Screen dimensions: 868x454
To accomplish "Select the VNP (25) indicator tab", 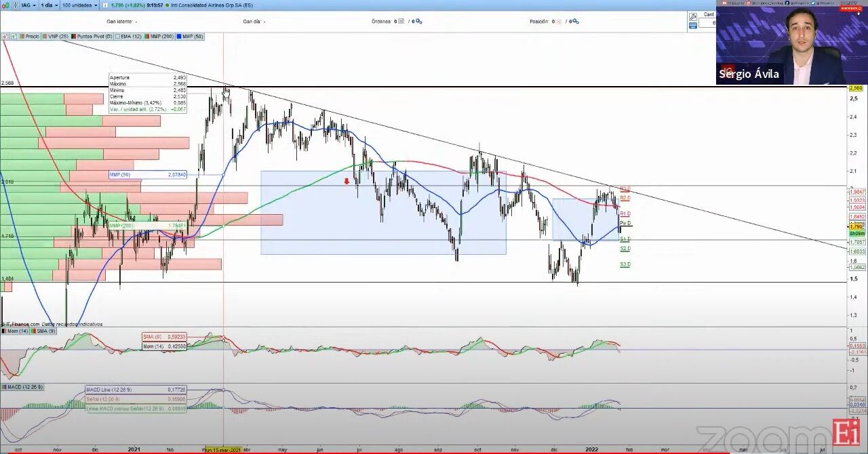I will [56, 36].
